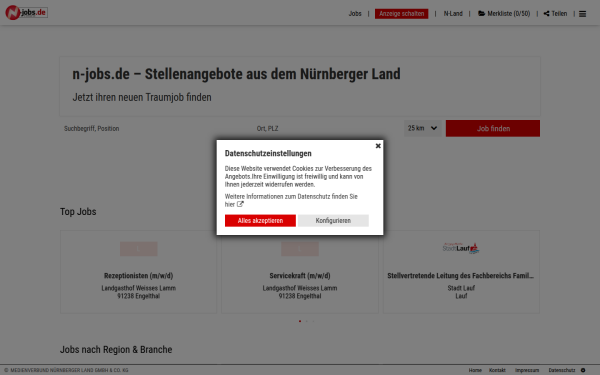This screenshot has width=600, height=375.
Task: Open the hamburger menu icon
Action: pyautogui.click(x=582, y=14)
